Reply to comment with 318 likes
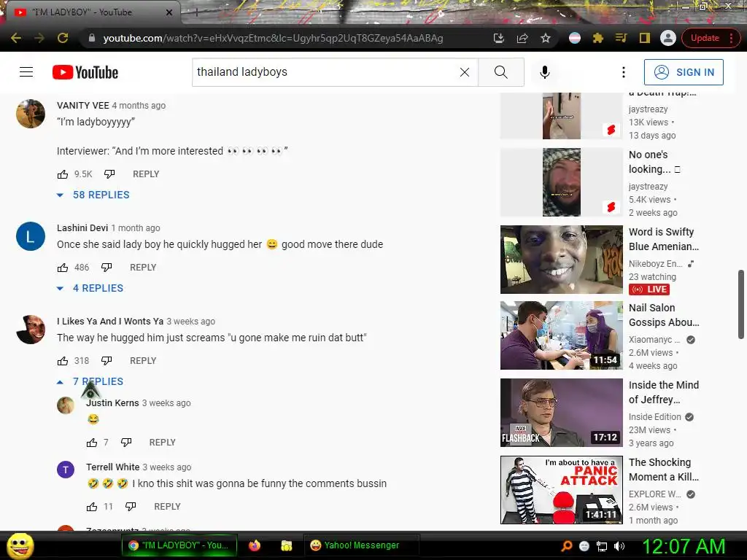The height and width of the screenshot is (560, 747). click(x=143, y=361)
